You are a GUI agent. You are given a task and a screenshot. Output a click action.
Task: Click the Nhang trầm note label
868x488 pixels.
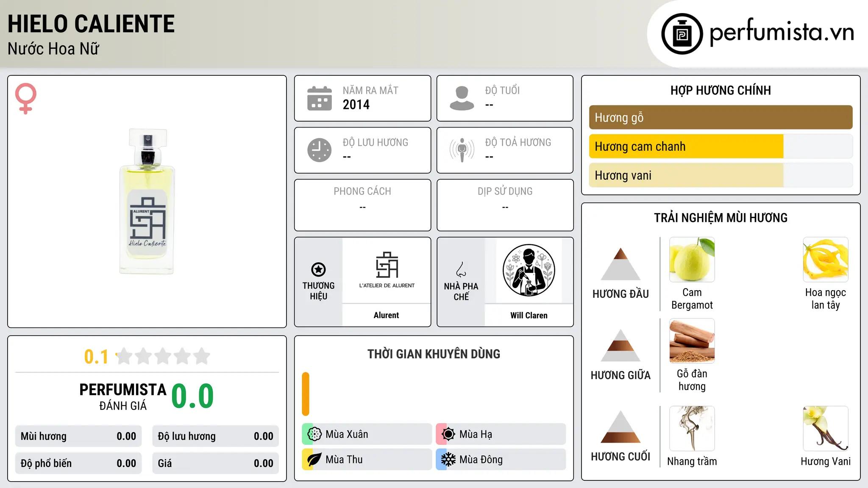(x=692, y=461)
